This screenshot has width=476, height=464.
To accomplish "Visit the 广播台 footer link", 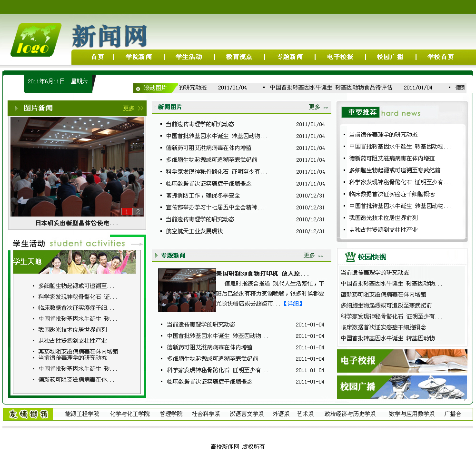I will [453, 414].
